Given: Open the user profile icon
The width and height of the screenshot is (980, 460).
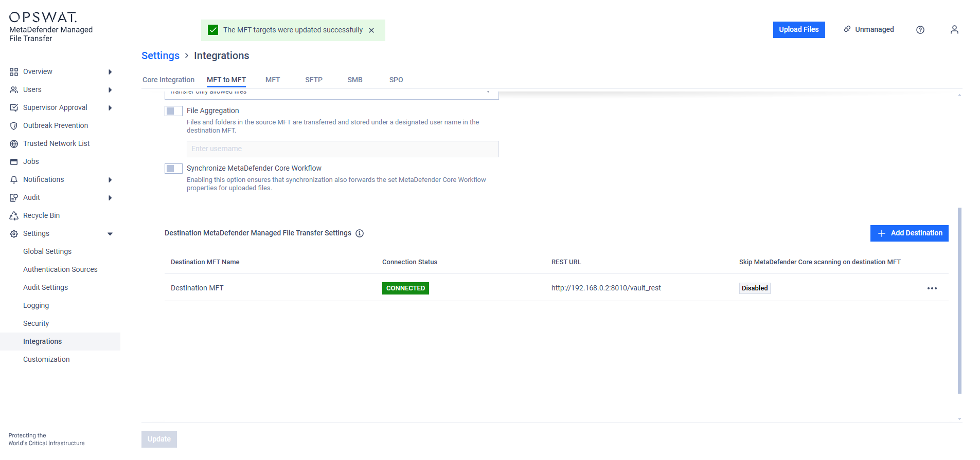Looking at the screenshot, I should pos(954,30).
